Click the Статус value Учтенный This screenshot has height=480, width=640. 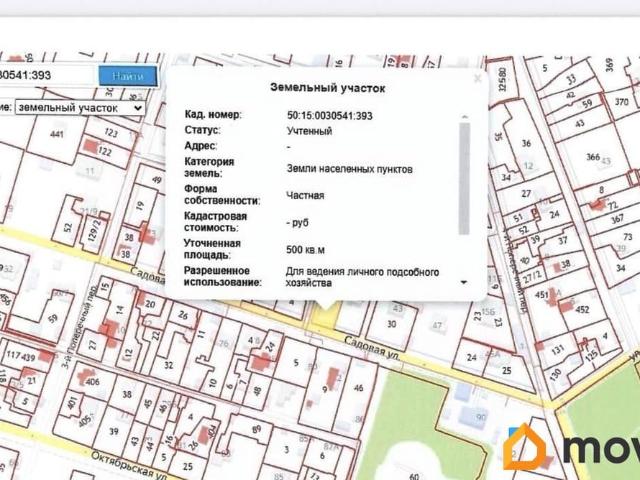tap(309, 131)
